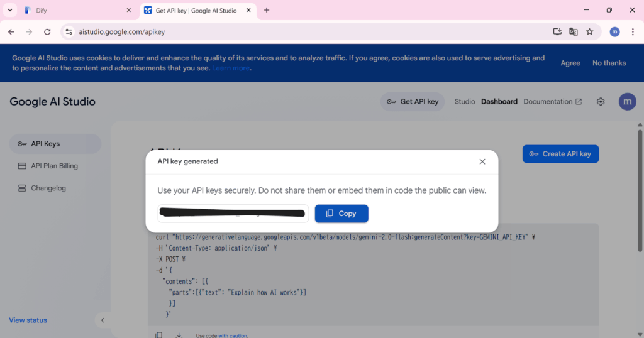Open the Chrome profile avatar
The height and width of the screenshot is (338, 644).
point(614,31)
